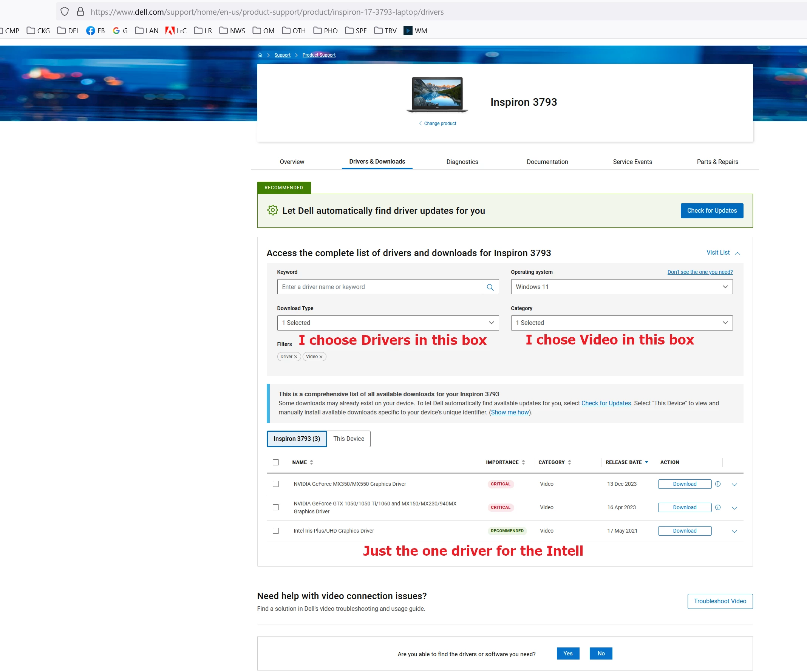This screenshot has height=672, width=807.
Task: Click the Troubleshoot Video button
Action: 720,601
